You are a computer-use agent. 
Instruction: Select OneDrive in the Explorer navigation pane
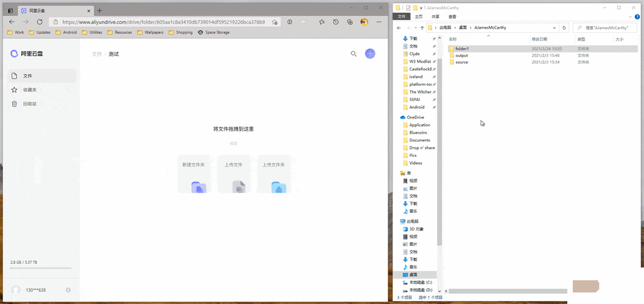tap(415, 117)
